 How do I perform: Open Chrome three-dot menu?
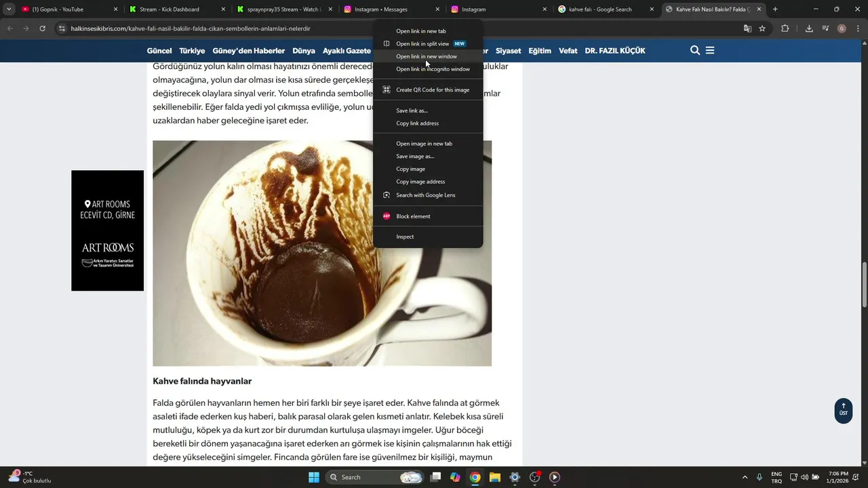click(x=857, y=28)
